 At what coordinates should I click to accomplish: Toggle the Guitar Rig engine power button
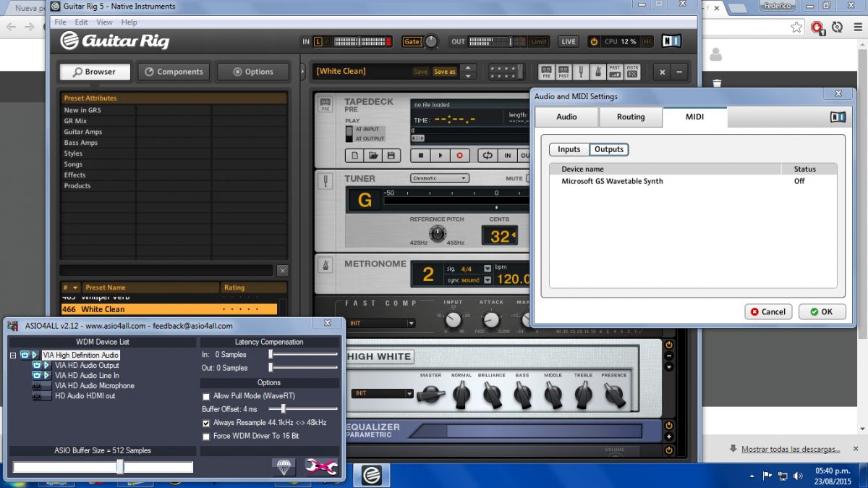tap(594, 41)
